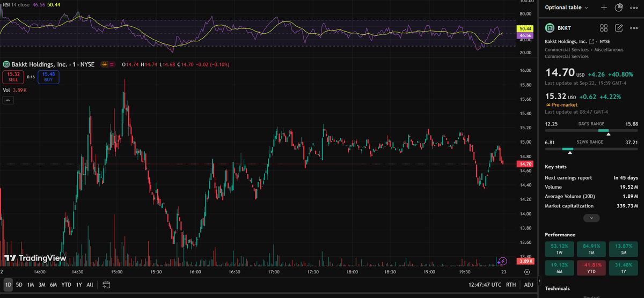Open the BKKT details three-dot menu
This screenshot has height=298, width=644.
pyautogui.click(x=633, y=28)
